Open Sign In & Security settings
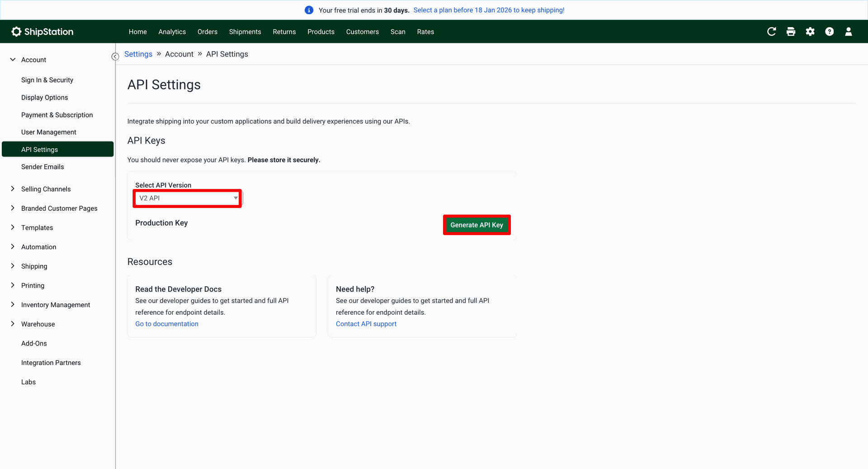The height and width of the screenshot is (469, 868). (47, 80)
